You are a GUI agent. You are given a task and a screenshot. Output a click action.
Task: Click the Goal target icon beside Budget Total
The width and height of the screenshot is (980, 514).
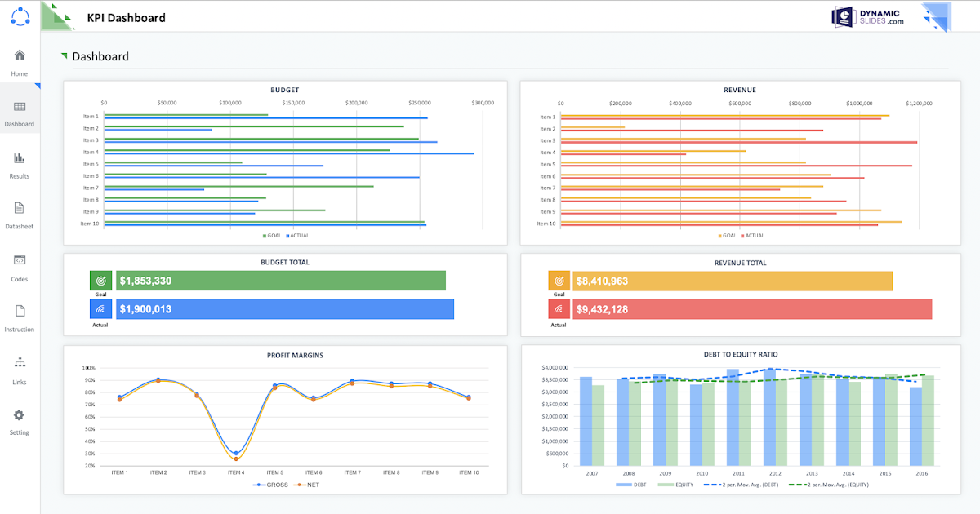(x=100, y=280)
